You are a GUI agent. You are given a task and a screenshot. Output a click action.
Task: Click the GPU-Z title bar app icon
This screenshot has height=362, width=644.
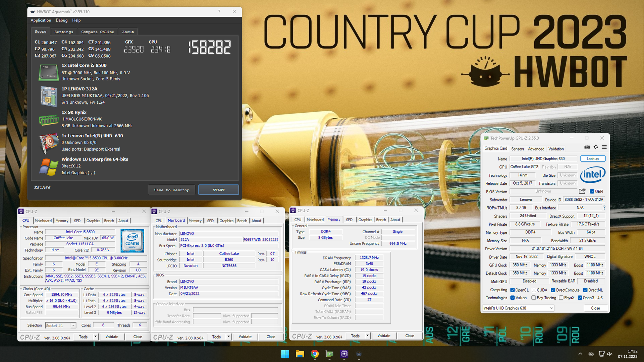[x=486, y=138]
